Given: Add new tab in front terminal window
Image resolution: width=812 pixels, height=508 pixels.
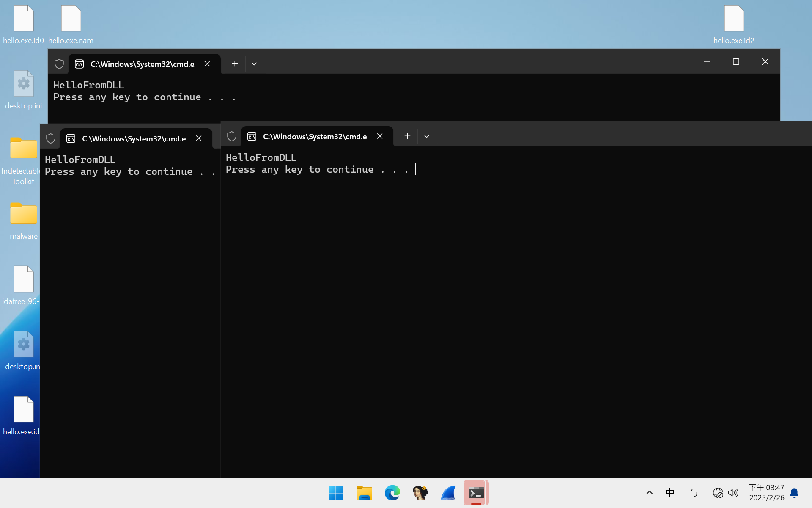Looking at the screenshot, I should 407,136.
